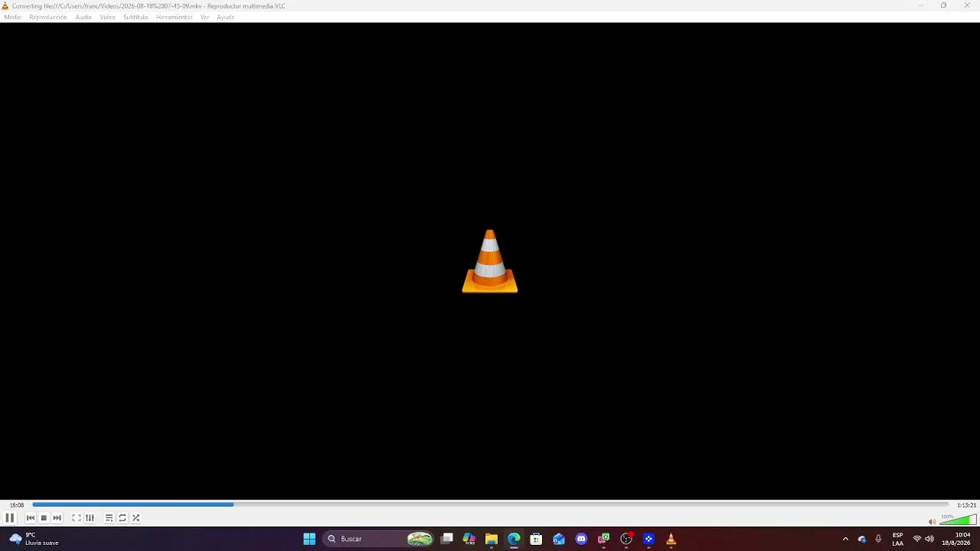Open the Audio menu
This screenshot has width=980, height=551.
[83, 17]
